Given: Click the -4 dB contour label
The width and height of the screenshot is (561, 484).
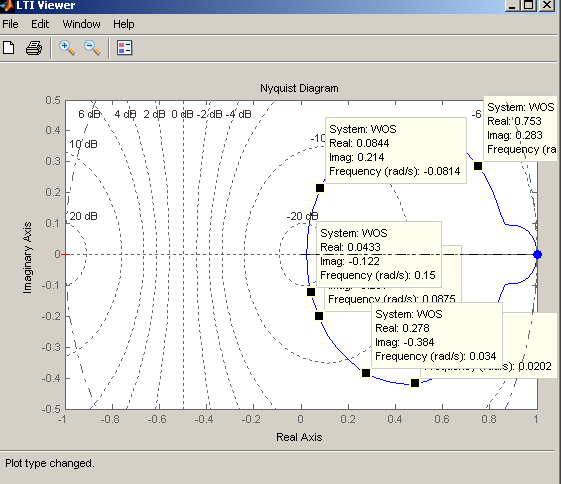Looking at the screenshot, I should click(238, 114).
